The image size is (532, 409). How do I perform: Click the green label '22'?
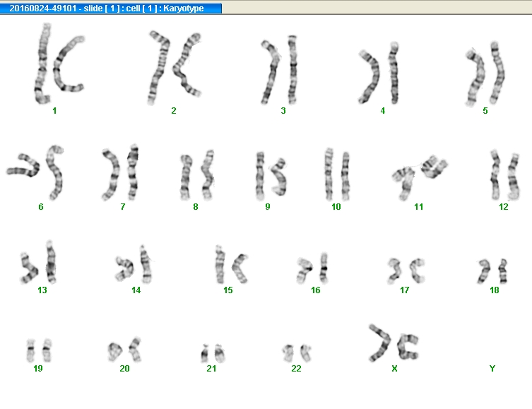[x=296, y=368]
